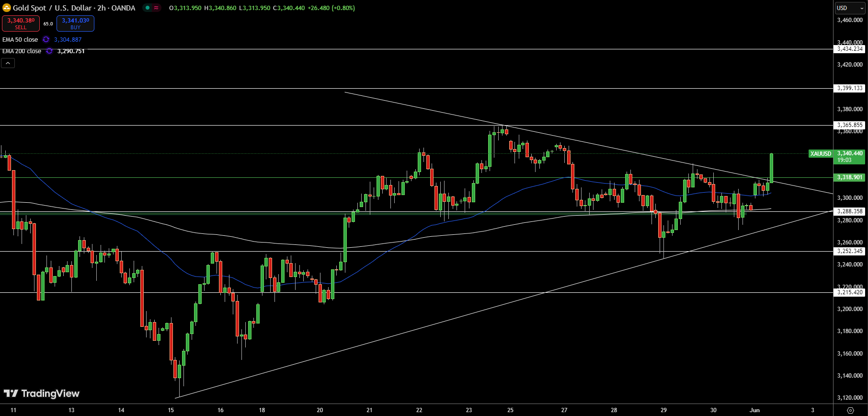Screen dimensions: 868x416
Task: Click the open price O3,313.950
Action: click(185, 8)
